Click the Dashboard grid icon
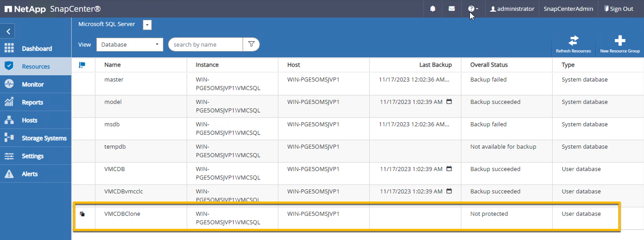Screen dimensions: 644x240 coord(9,48)
